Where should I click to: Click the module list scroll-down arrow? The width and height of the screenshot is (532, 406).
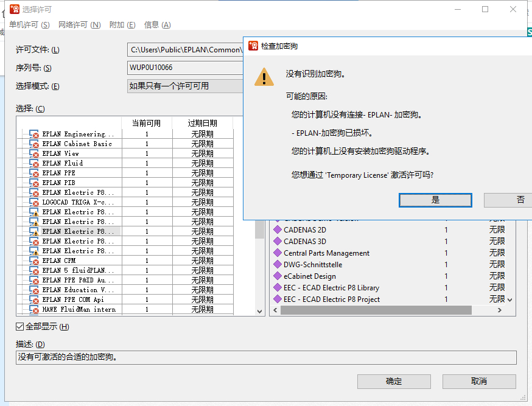point(509,300)
